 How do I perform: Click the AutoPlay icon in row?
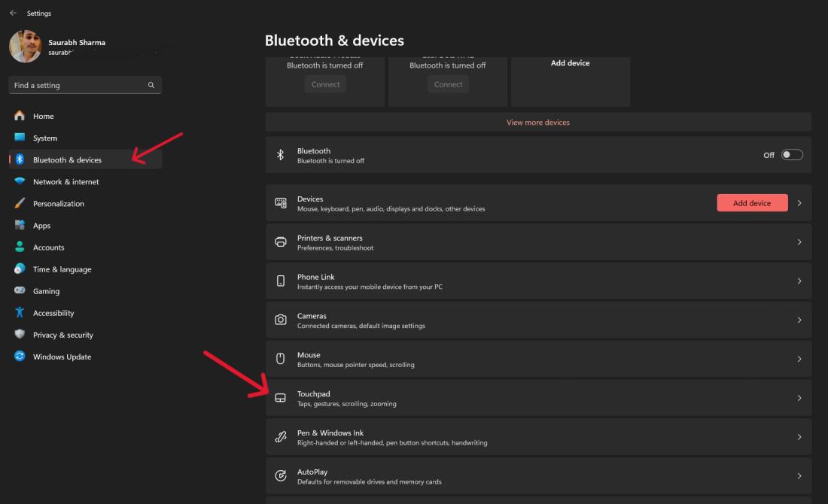point(281,476)
